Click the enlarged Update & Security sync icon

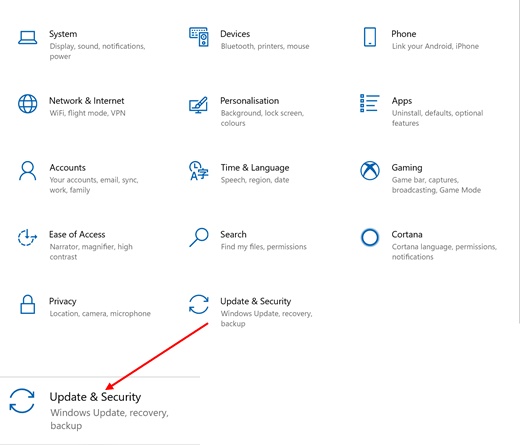coord(22,401)
